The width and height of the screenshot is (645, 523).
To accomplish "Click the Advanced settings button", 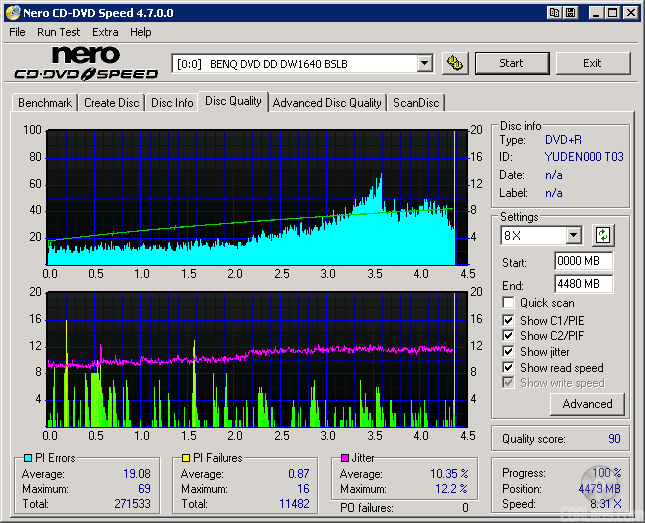I will (x=587, y=404).
